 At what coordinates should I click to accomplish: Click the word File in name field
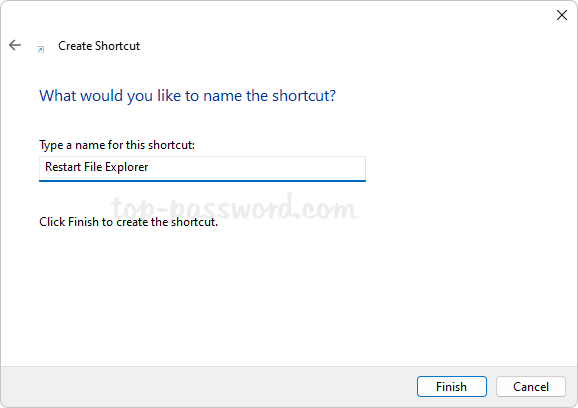pyautogui.click(x=93, y=167)
